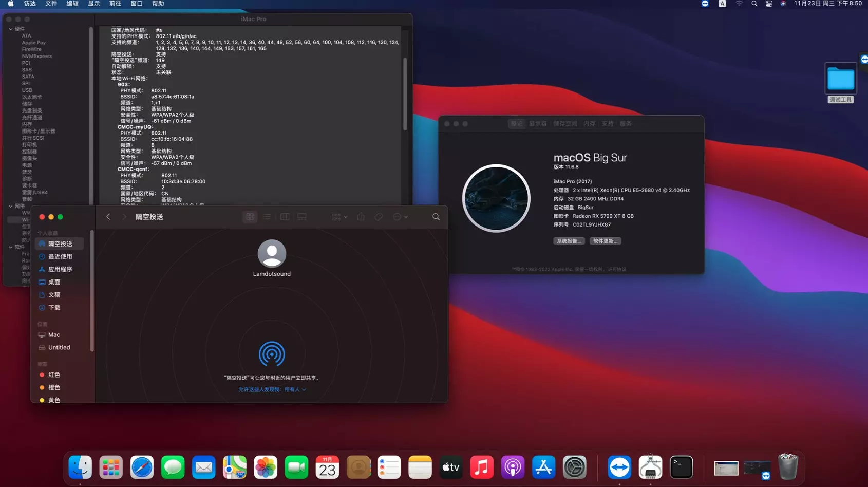Click the 软件更新 button
The height and width of the screenshot is (487, 868).
pyautogui.click(x=606, y=240)
